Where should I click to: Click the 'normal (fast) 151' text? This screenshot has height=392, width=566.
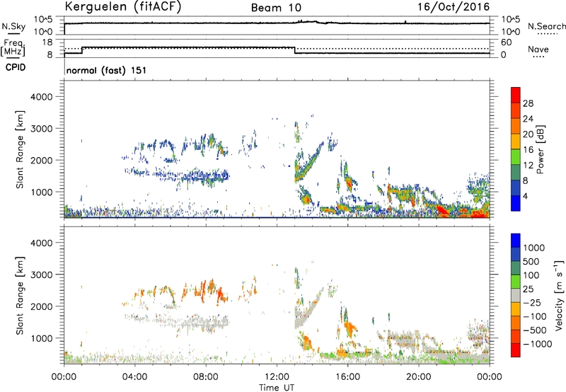[107, 70]
